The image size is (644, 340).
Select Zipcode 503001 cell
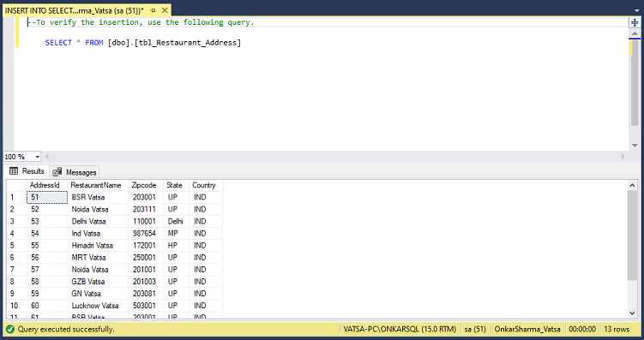tap(146, 306)
